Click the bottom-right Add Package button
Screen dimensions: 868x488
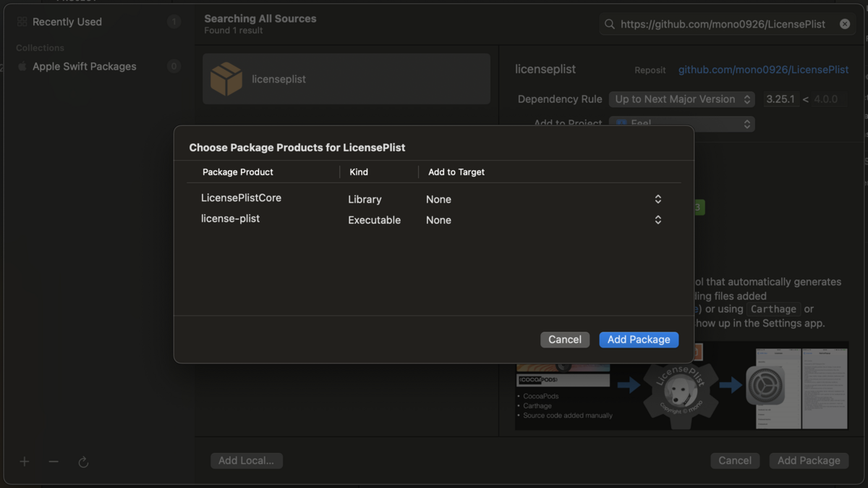pos(809,460)
